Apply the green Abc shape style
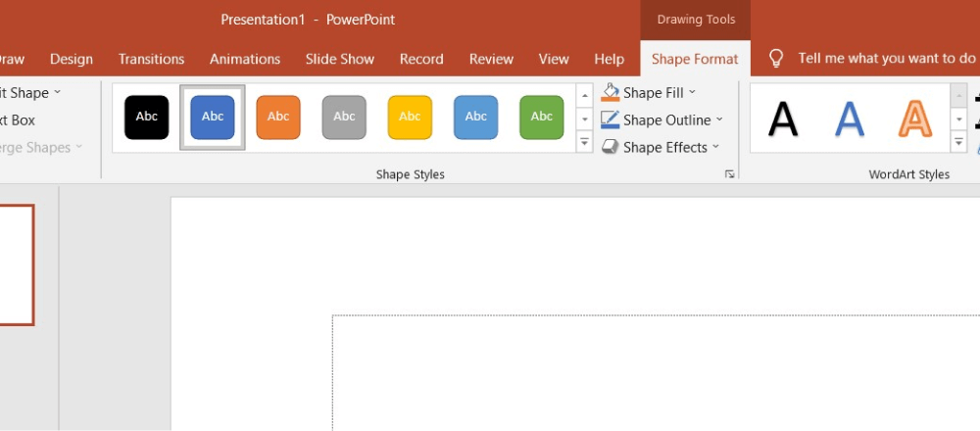The height and width of the screenshot is (431, 980). [541, 118]
